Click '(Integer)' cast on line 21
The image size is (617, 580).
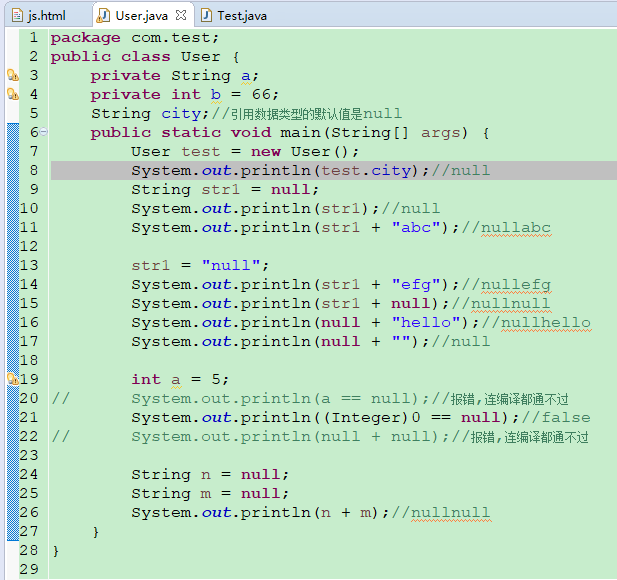coord(366,417)
